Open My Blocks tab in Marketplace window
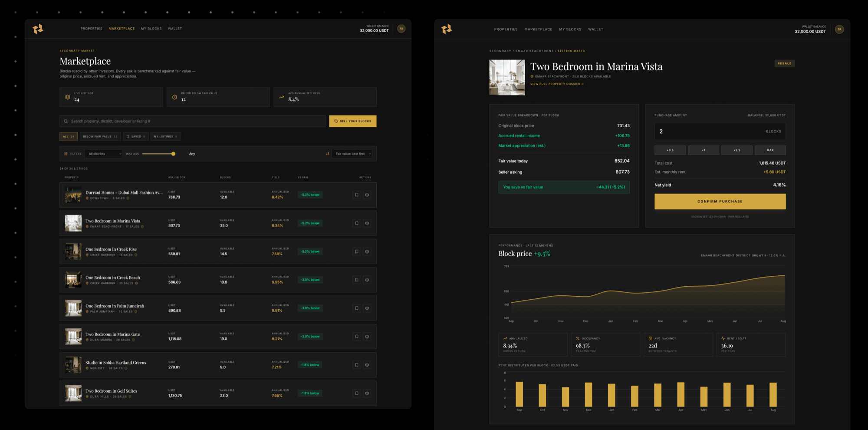 click(151, 29)
